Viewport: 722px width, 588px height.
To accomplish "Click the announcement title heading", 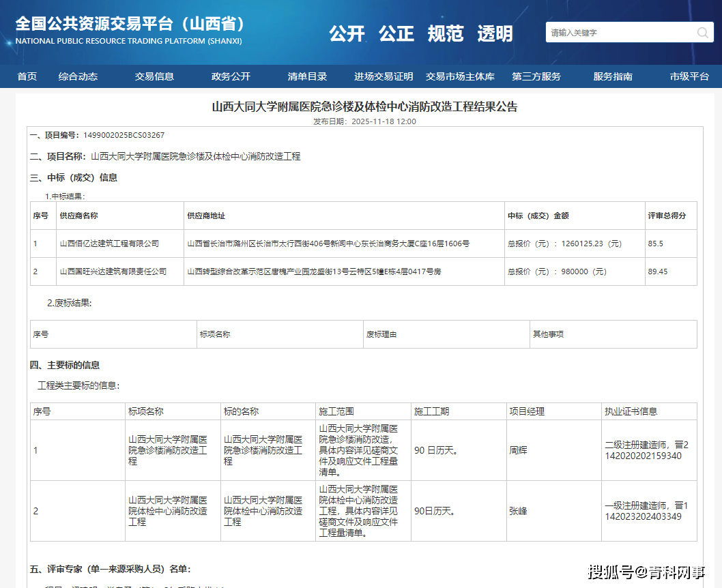I will [365, 106].
